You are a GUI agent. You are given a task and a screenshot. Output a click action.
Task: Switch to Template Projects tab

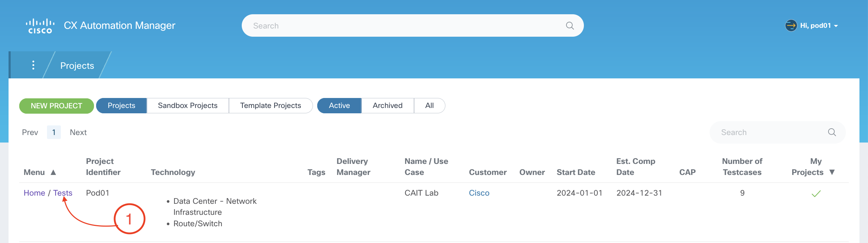[x=270, y=105]
